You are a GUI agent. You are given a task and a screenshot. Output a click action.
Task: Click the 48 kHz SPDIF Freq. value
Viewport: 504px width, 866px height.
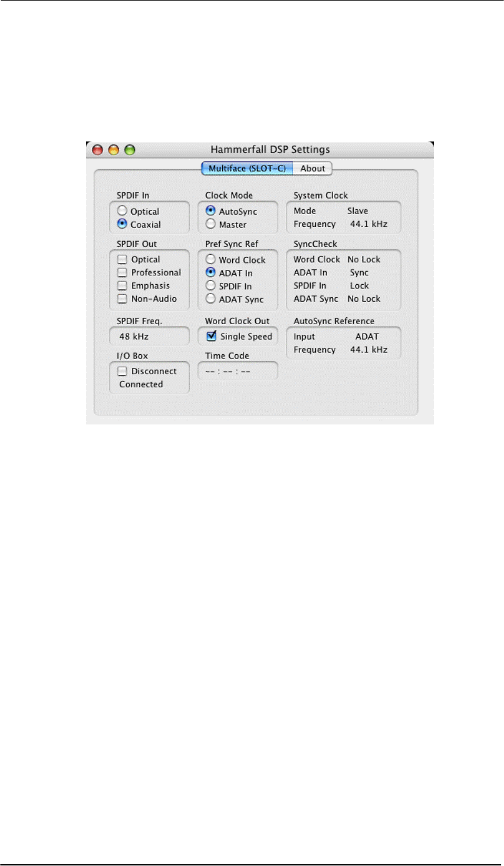click(x=134, y=337)
